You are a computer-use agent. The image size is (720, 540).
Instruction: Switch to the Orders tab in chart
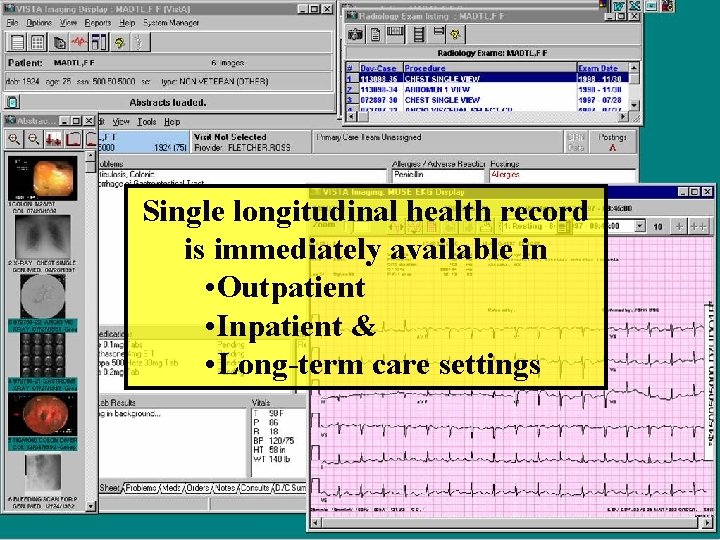click(198, 488)
